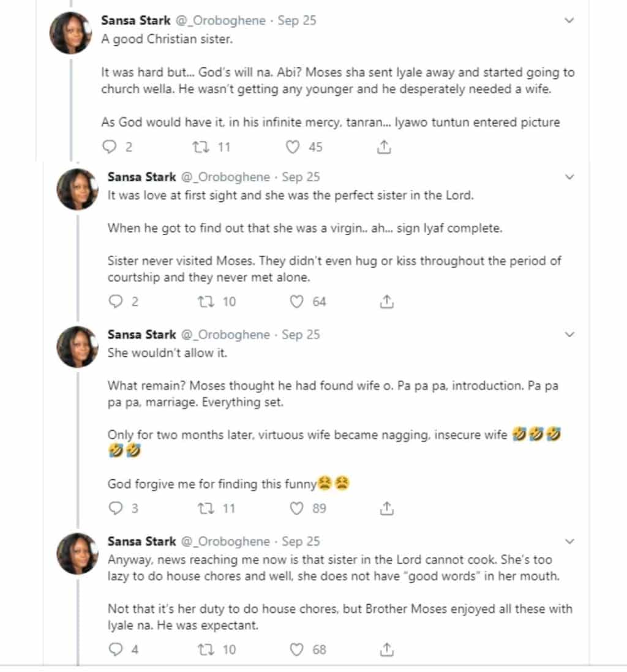Share the 'She wouldn't allow it' tweet
Screen dimensions: 627x672
(x=386, y=509)
